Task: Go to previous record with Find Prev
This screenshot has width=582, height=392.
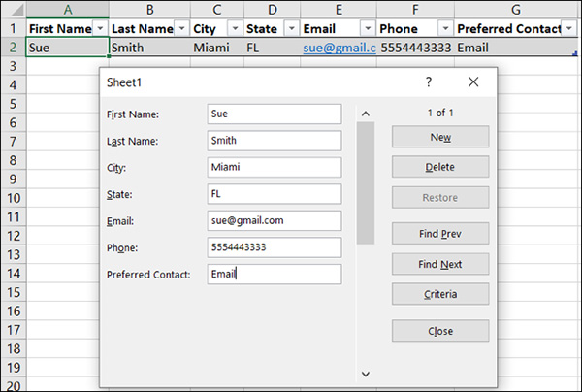Action: pos(440,233)
